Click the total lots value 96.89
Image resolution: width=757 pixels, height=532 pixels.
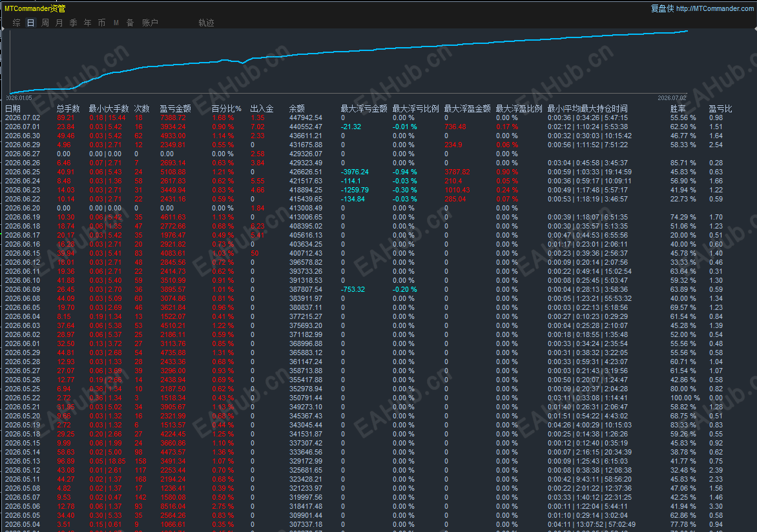point(66,461)
